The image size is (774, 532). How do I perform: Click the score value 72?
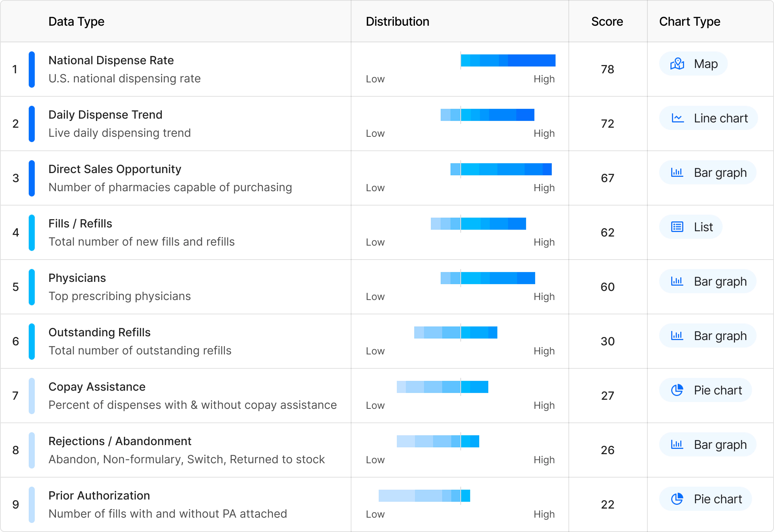(x=607, y=124)
